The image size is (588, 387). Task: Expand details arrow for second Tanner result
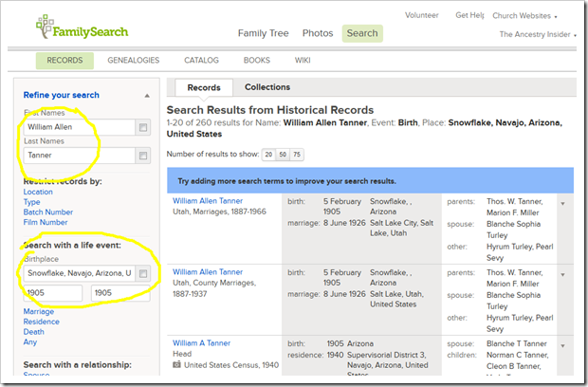point(564,273)
